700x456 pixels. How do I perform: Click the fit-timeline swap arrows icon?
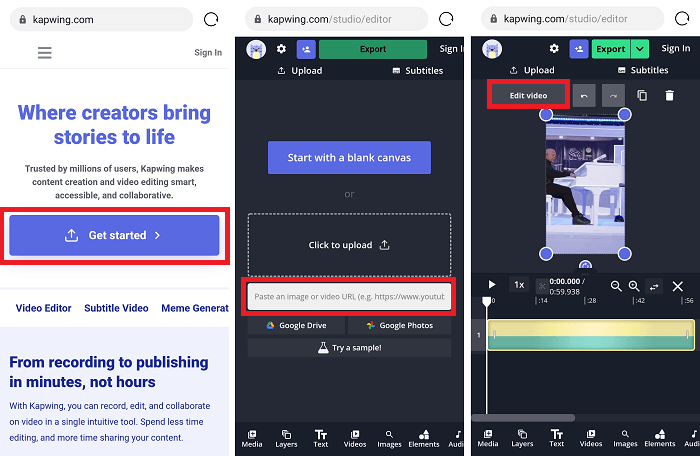[654, 286]
